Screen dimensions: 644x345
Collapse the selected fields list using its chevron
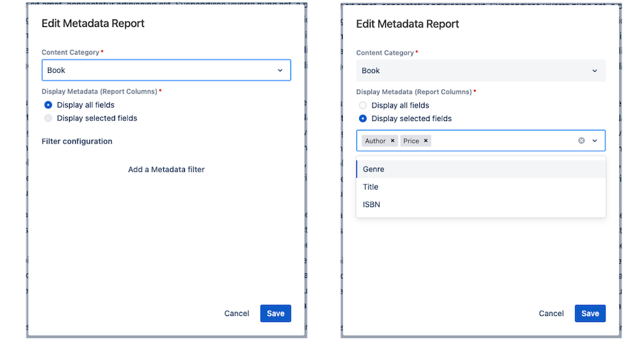(595, 141)
